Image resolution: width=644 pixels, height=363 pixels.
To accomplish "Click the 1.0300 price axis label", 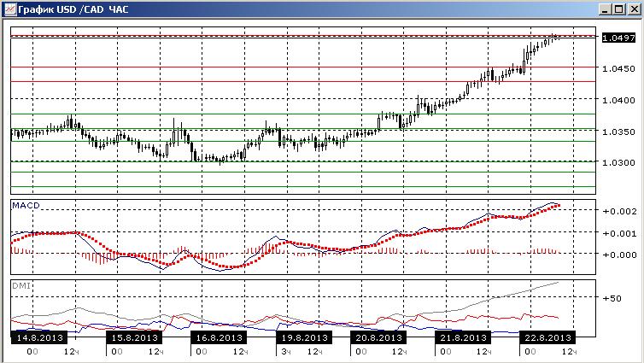I will coord(618,162).
